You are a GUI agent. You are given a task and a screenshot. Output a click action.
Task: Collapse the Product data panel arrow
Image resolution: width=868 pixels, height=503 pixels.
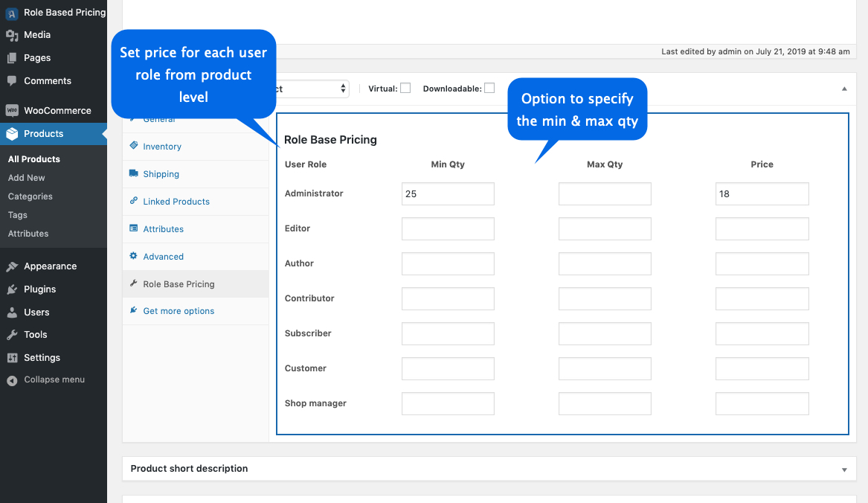844,89
